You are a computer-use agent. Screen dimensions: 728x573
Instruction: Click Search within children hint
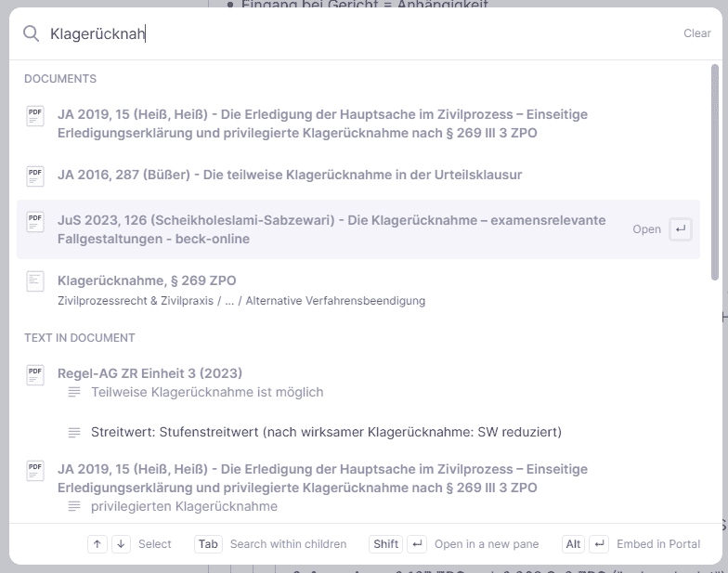click(288, 544)
